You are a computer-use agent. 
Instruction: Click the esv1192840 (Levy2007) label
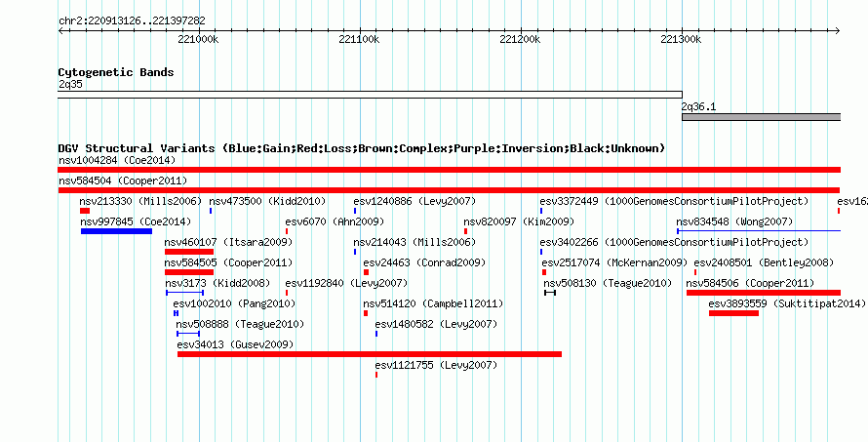click(346, 283)
